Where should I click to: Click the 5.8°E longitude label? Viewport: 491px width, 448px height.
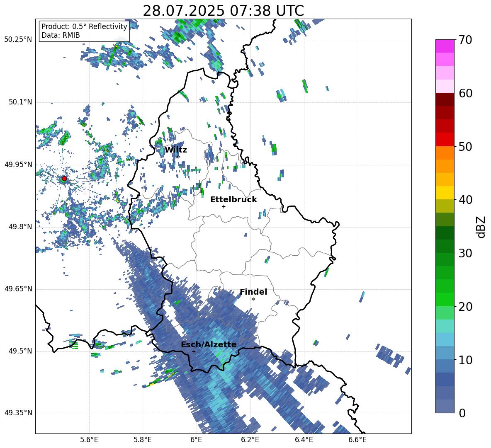[x=143, y=440]
